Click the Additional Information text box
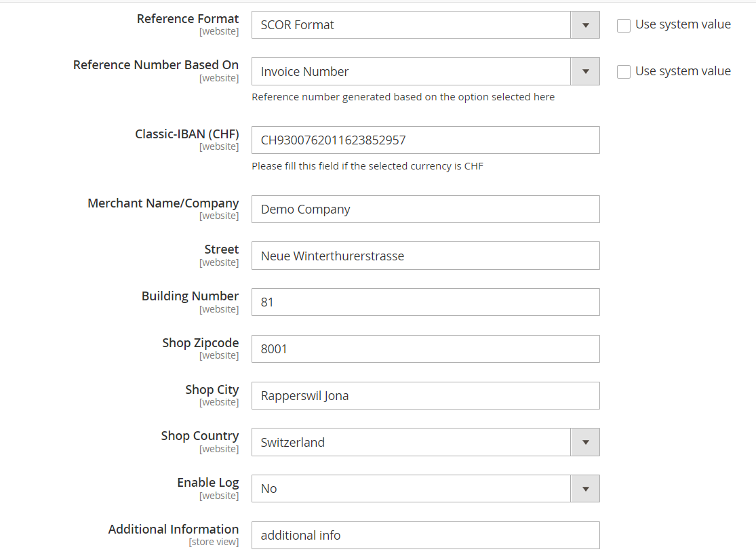Screen dimensions: 756x558 425,535
